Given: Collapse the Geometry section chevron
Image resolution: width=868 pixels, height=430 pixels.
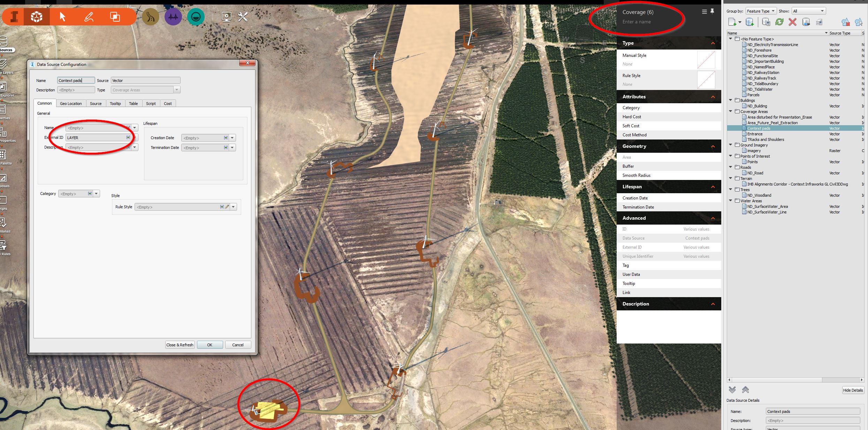Looking at the screenshot, I should [x=713, y=146].
